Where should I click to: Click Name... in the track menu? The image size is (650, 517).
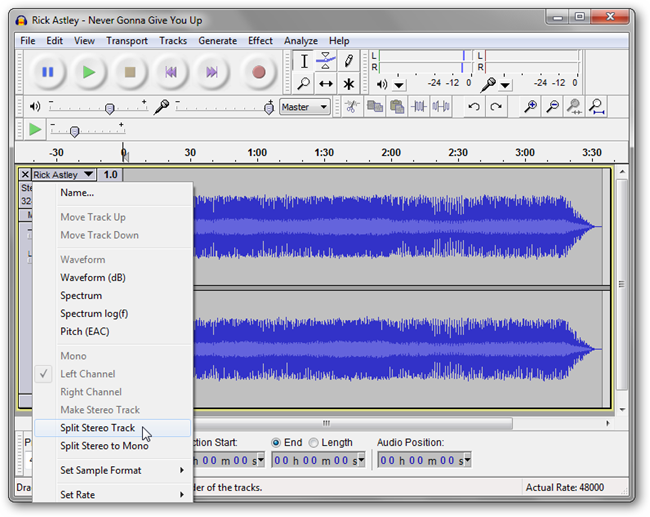point(77,193)
